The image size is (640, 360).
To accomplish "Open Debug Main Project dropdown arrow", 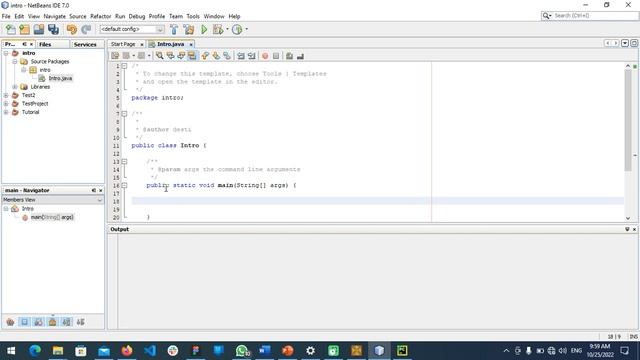I will [x=227, y=29].
